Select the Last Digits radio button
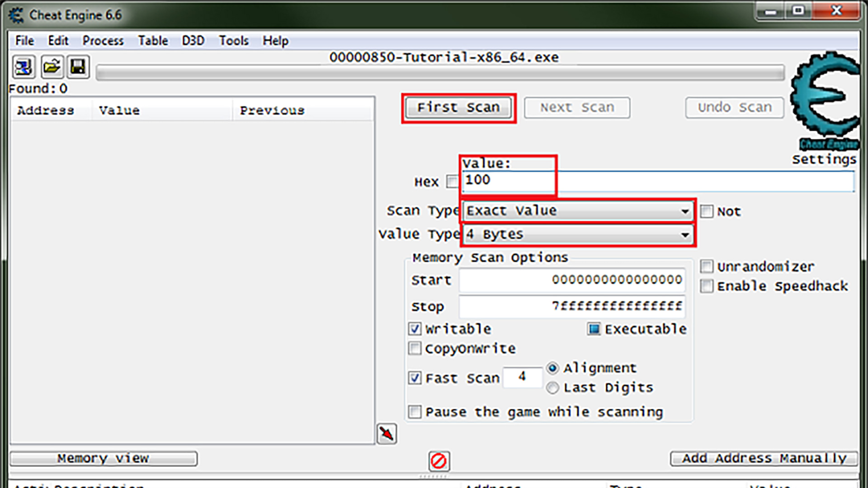Viewport: 868px width, 488px height. click(552, 388)
